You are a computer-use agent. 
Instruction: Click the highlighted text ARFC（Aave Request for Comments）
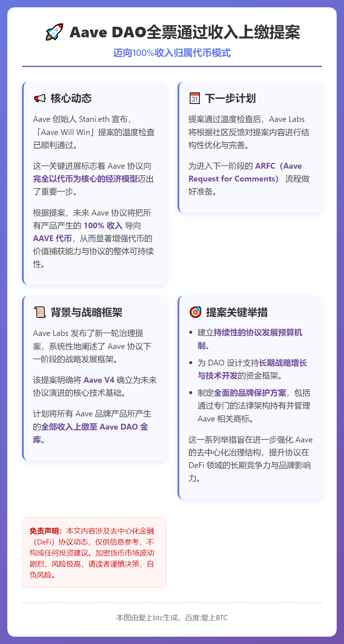coord(245,172)
